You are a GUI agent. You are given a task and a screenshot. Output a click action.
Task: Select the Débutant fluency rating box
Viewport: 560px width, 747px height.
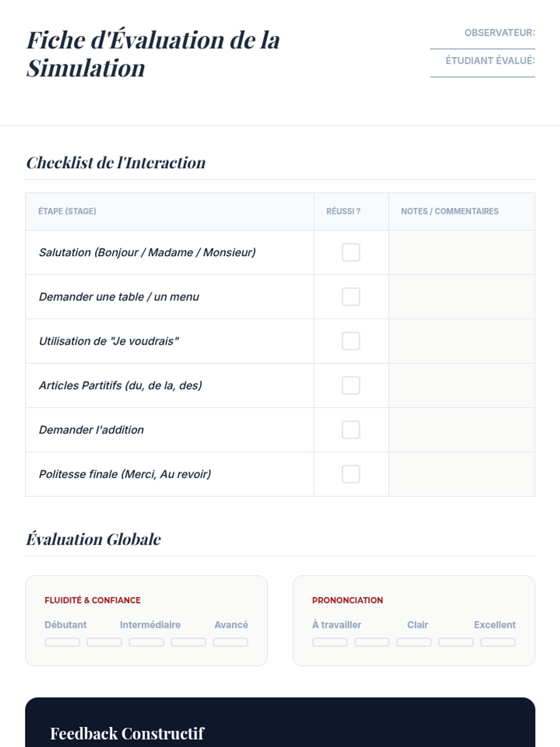tap(63, 642)
